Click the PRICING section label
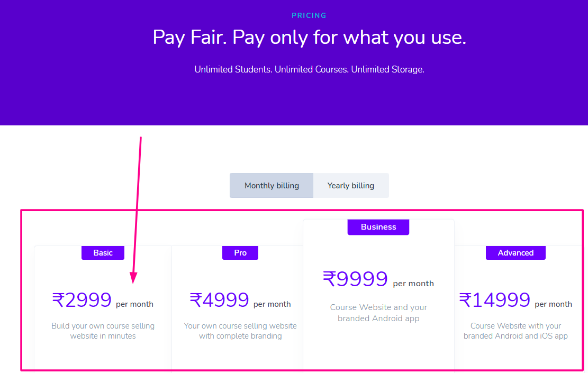Screen dimensions: 588x373 tap(309, 15)
